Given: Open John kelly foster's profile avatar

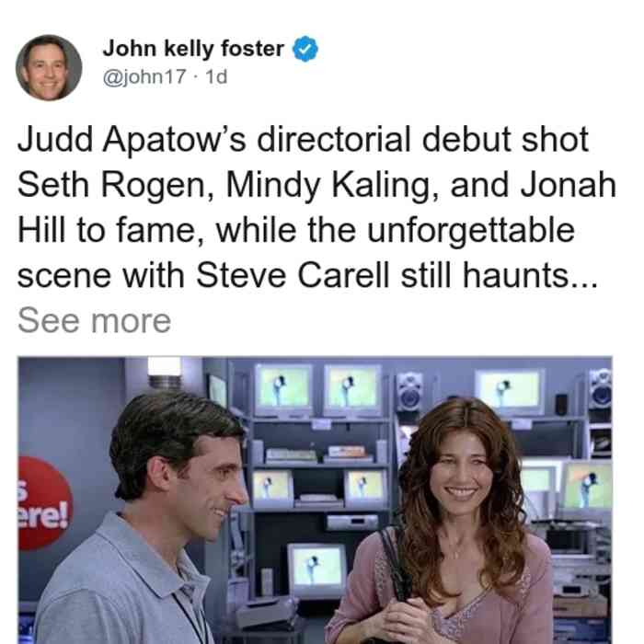Looking at the screenshot, I should 49,68.
